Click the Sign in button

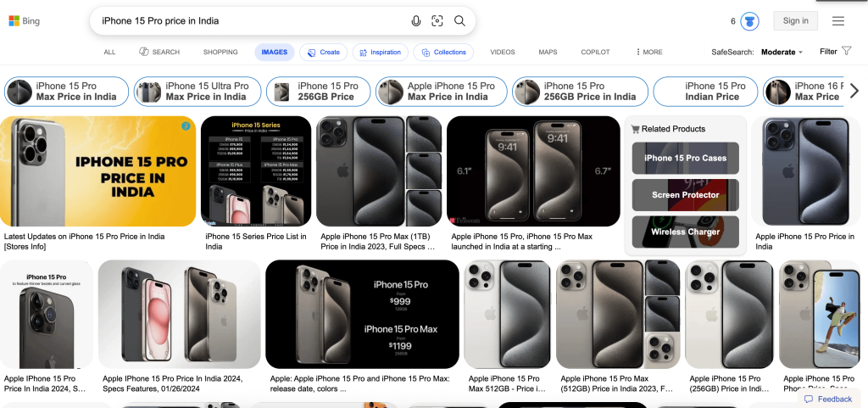pyautogui.click(x=795, y=21)
